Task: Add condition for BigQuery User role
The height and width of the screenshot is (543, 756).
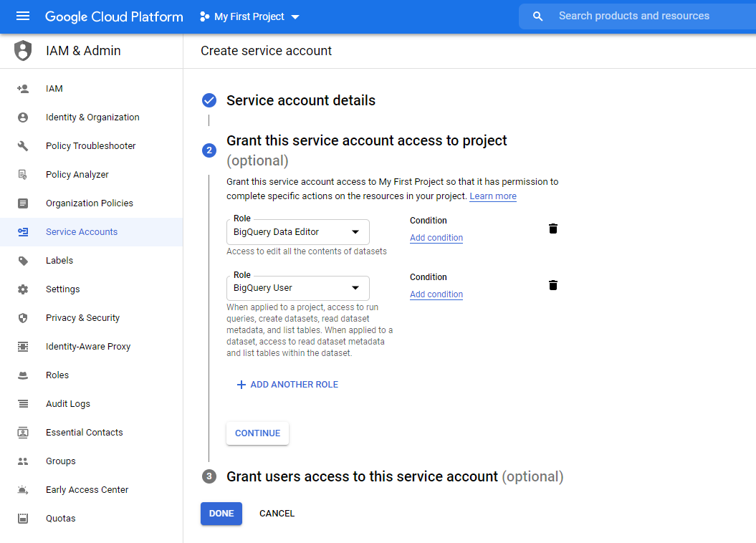Action: point(436,294)
